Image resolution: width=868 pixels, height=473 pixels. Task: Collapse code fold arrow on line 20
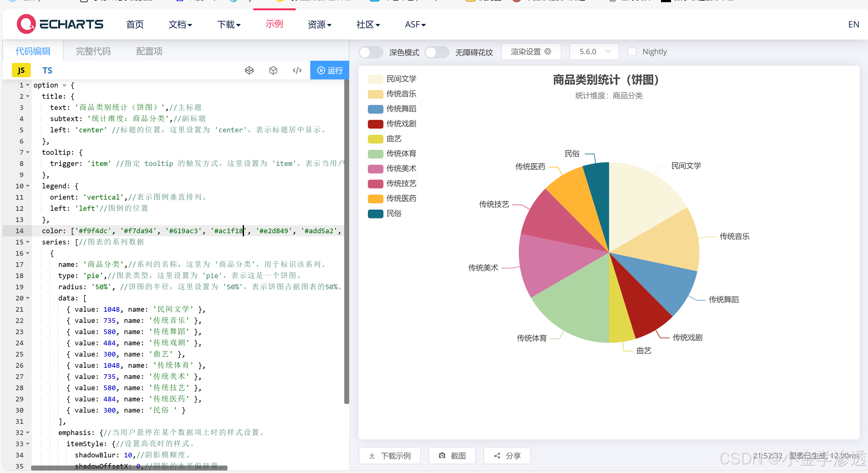tap(28, 298)
